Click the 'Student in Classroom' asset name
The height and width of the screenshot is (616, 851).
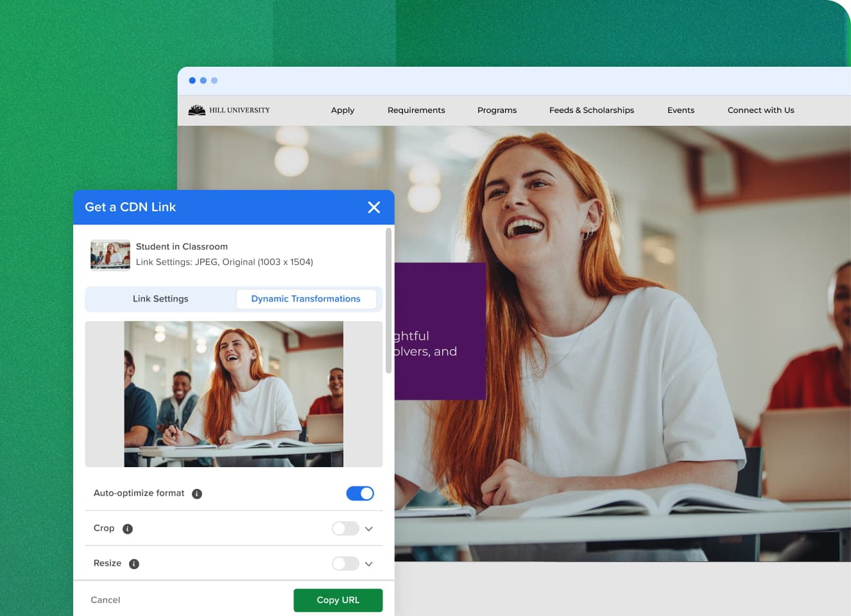(x=182, y=246)
